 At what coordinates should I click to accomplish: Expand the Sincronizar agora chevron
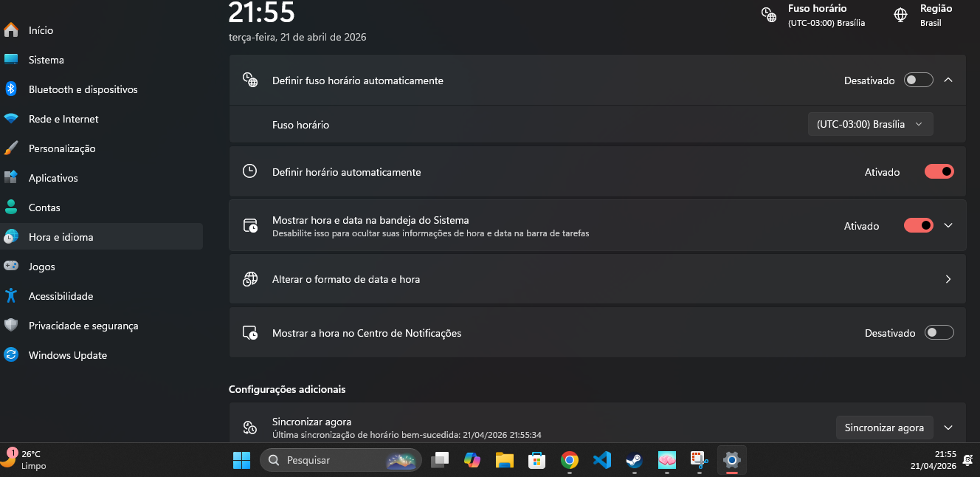click(x=949, y=428)
